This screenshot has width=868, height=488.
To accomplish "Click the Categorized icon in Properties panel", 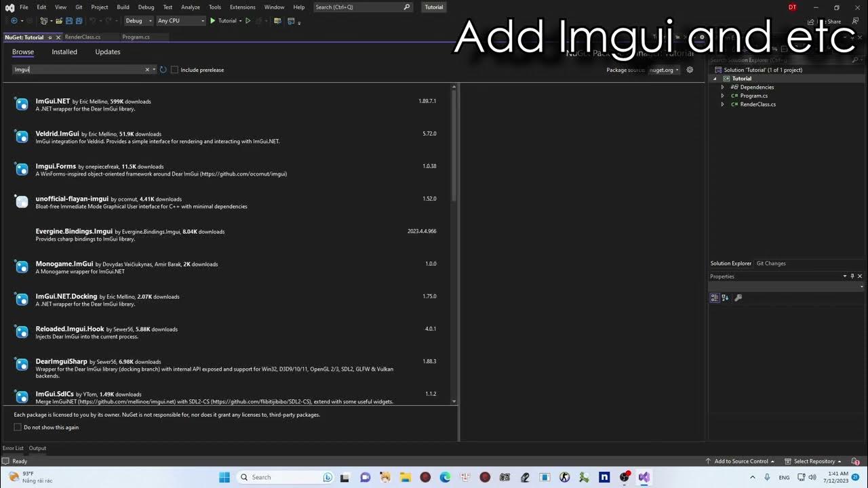I will pyautogui.click(x=715, y=298).
